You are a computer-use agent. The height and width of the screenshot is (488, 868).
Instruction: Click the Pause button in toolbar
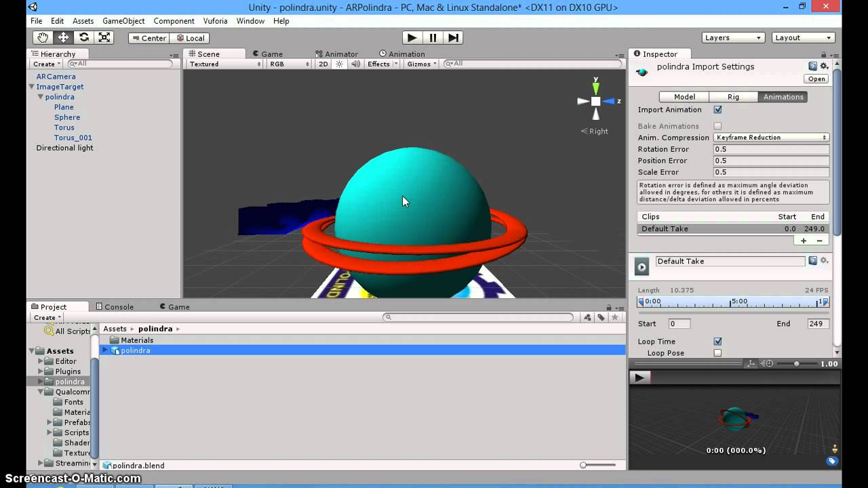[433, 38]
